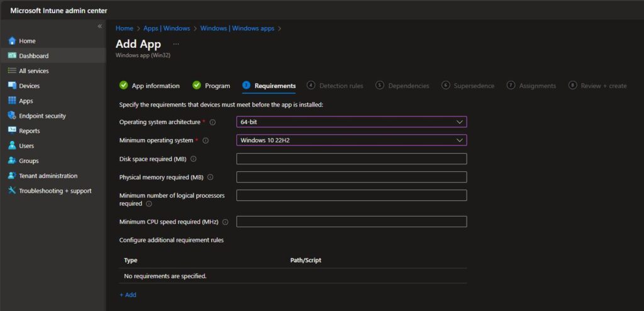
Task: Switch to the Supersedence step
Action: coord(468,86)
